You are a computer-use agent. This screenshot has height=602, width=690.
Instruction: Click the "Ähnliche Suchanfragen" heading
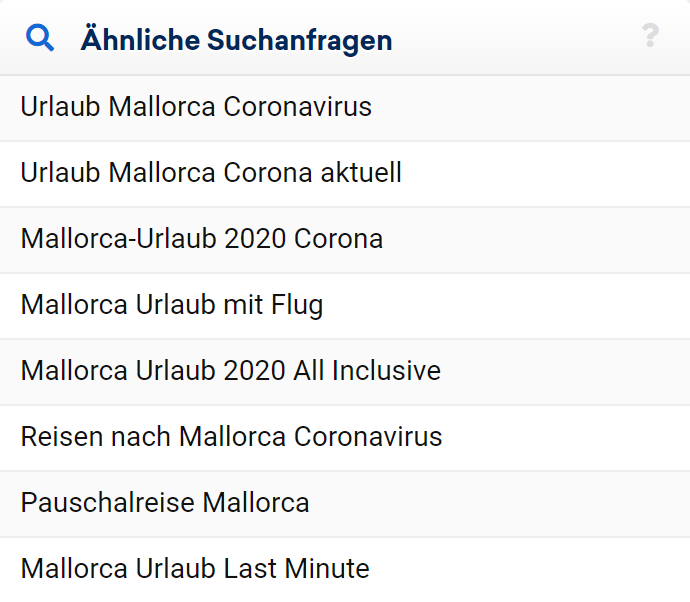[x=236, y=40]
